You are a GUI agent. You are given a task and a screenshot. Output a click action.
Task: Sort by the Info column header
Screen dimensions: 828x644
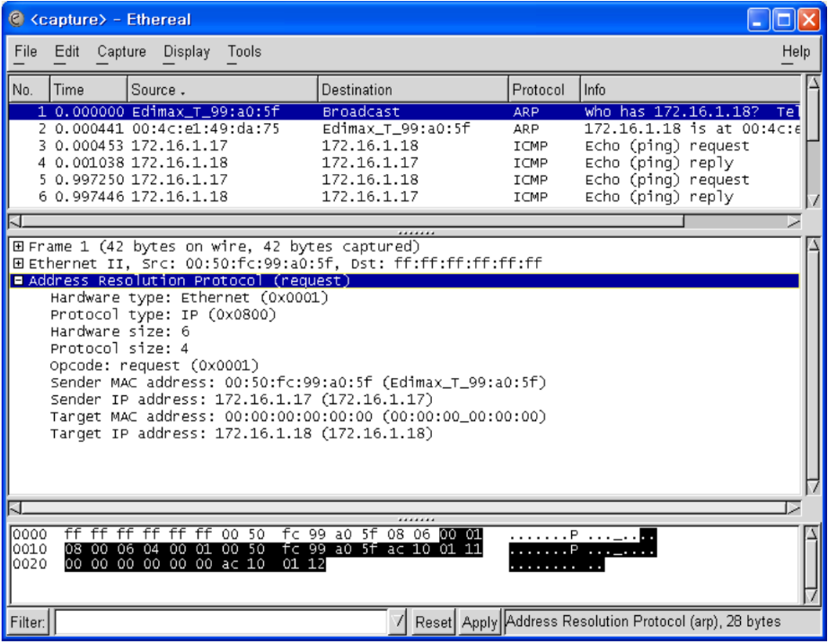pos(691,89)
